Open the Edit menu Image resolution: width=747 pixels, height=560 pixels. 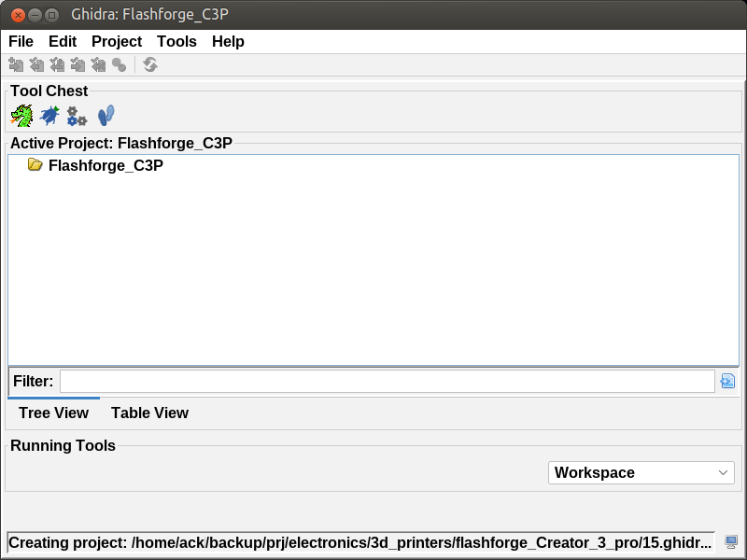coord(63,41)
